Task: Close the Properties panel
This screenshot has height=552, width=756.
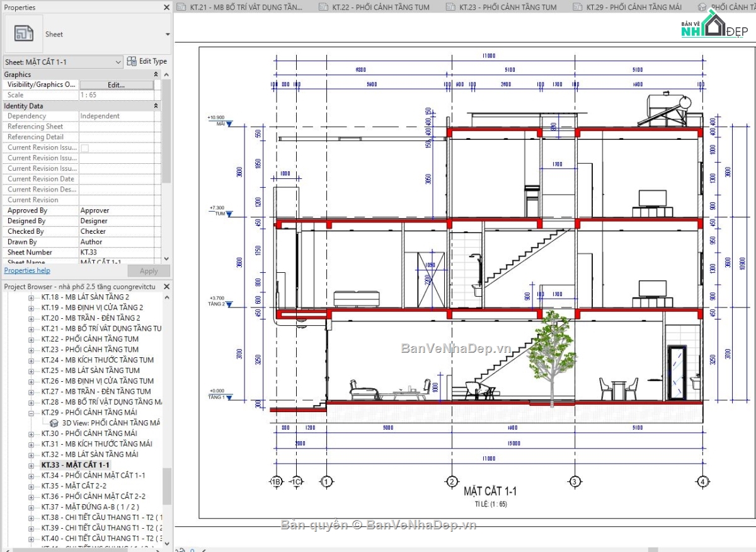Action: click(x=167, y=8)
